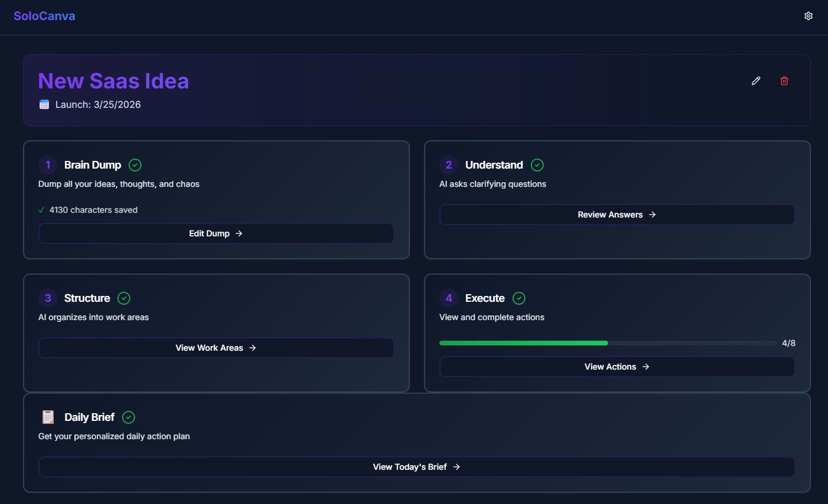
Task: Click step number 2 circle badge
Action: 449,165
